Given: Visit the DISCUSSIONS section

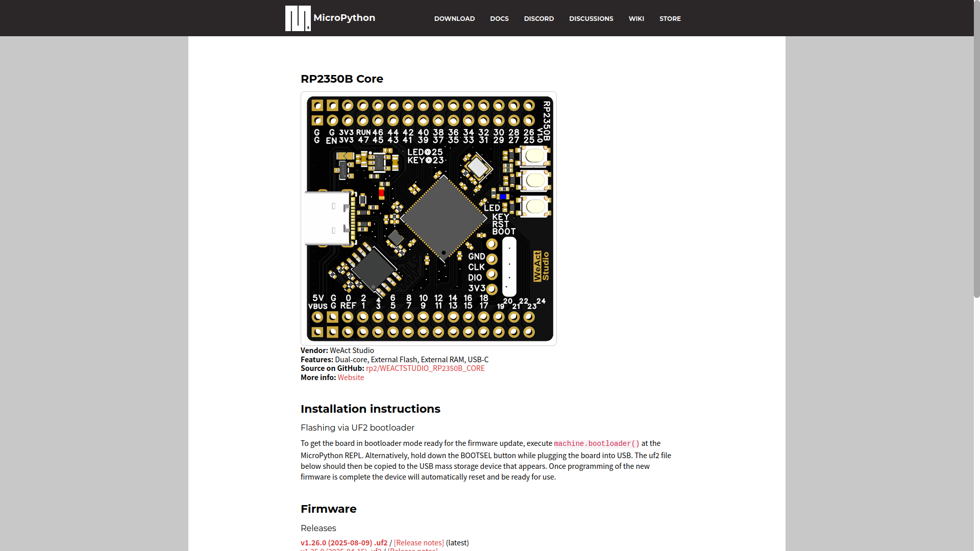Looking at the screenshot, I should 591,19.
